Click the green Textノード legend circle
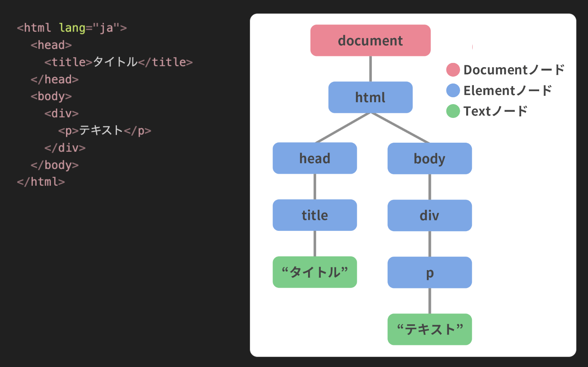Viewport: 588px width, 367px height. (x=453, y=111)
